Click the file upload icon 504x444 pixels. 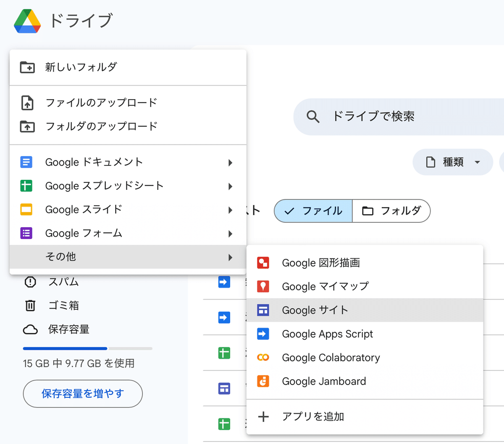coord(27,102)
